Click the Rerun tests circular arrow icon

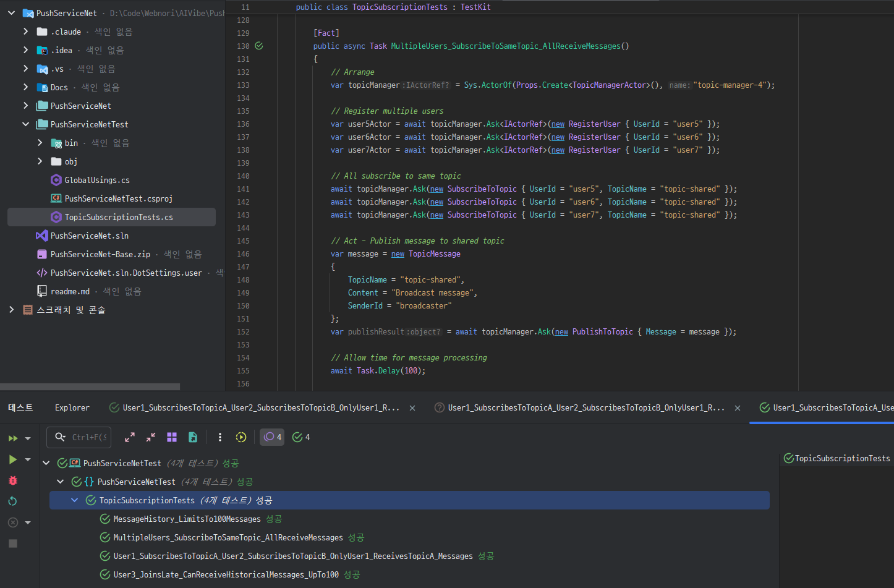pos(12,501)
